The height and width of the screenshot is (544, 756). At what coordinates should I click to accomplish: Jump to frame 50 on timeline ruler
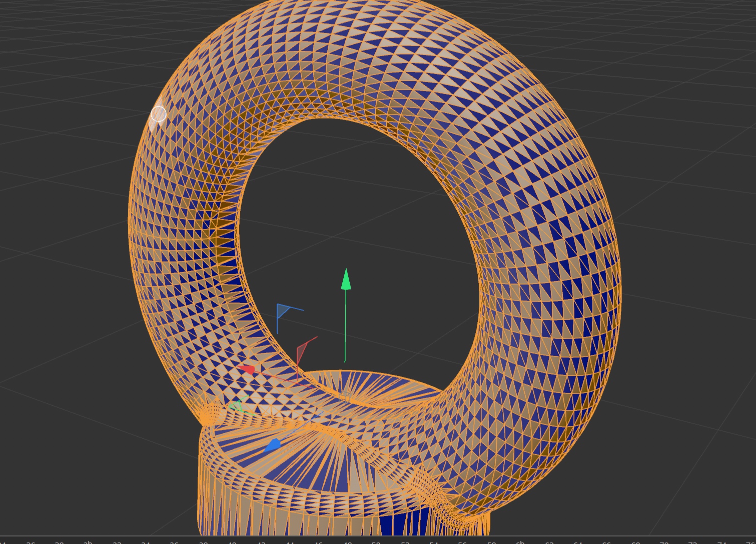coord(376,542)
